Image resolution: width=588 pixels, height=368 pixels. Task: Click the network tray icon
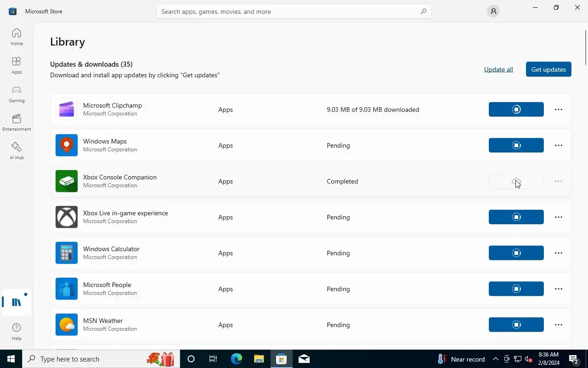517,359
